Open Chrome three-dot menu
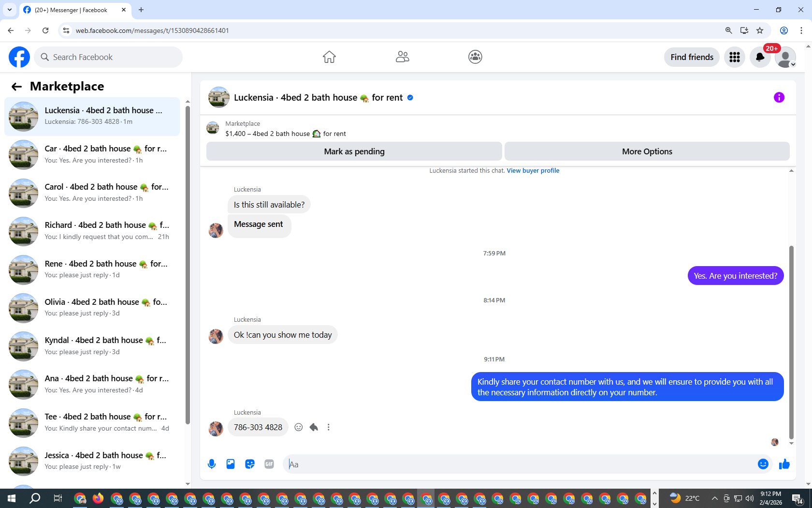The image size is (812, 508). 801,30
